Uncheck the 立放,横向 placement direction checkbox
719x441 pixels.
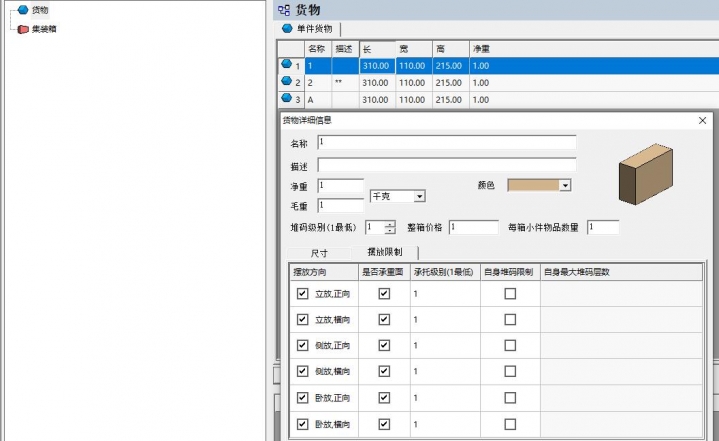[302, 319]
